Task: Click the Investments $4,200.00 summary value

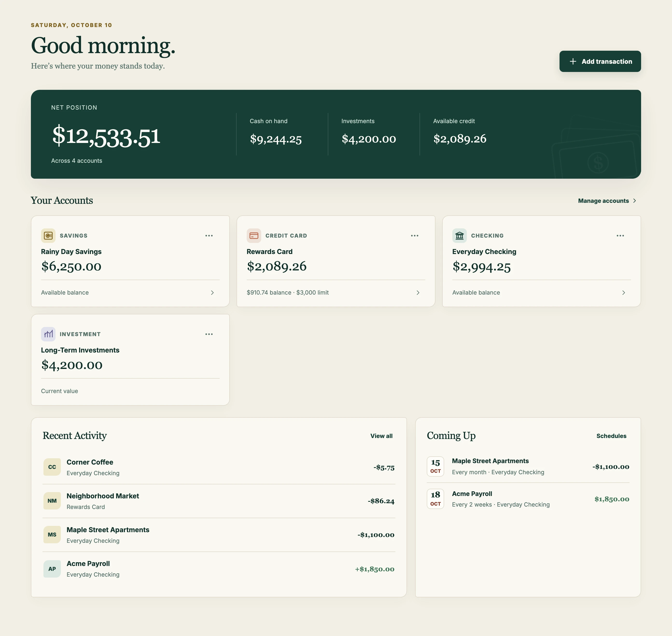Action: pyautogui.click(x=369, y=139)
